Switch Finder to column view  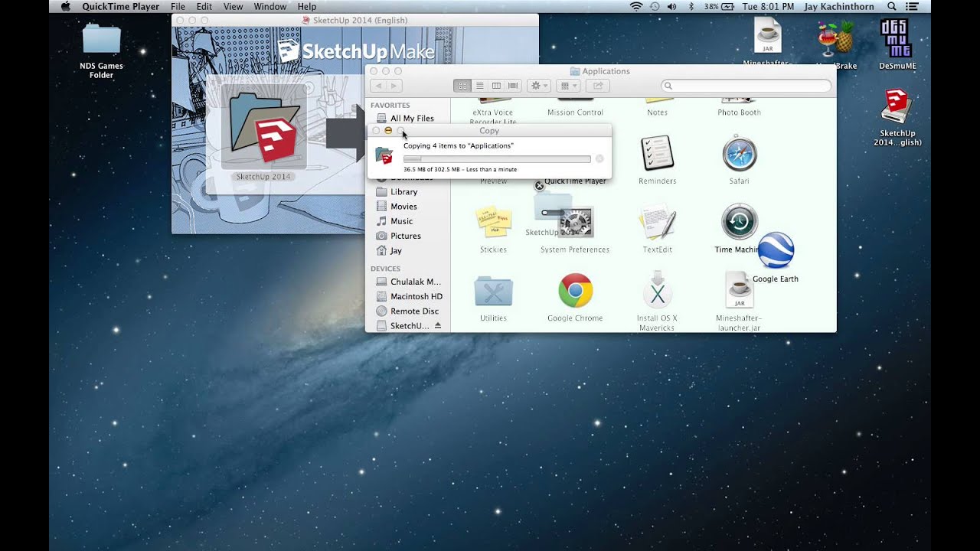click(496, 86)
